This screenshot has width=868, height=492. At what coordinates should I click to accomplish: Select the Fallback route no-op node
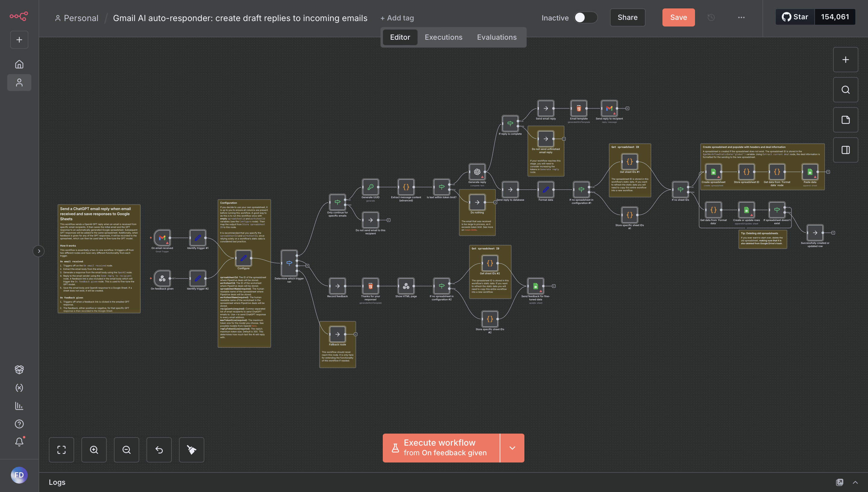[x=338, y=334]
